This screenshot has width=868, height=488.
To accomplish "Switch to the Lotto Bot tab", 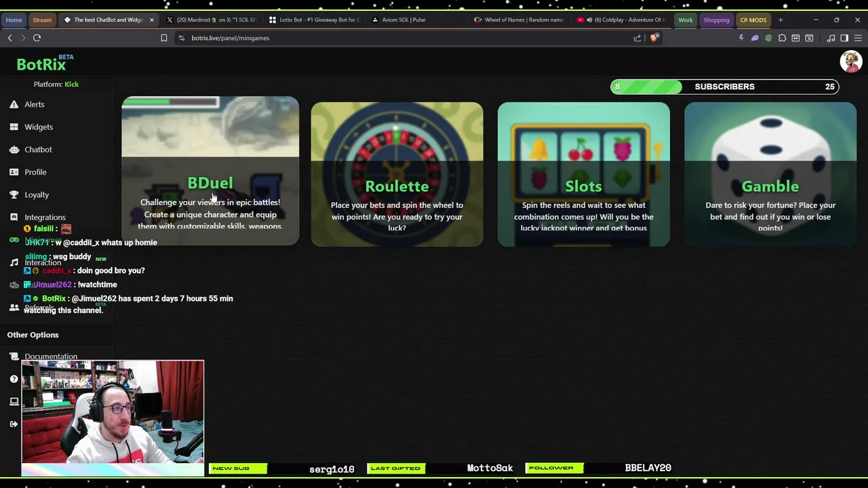I will coord(314,20).
